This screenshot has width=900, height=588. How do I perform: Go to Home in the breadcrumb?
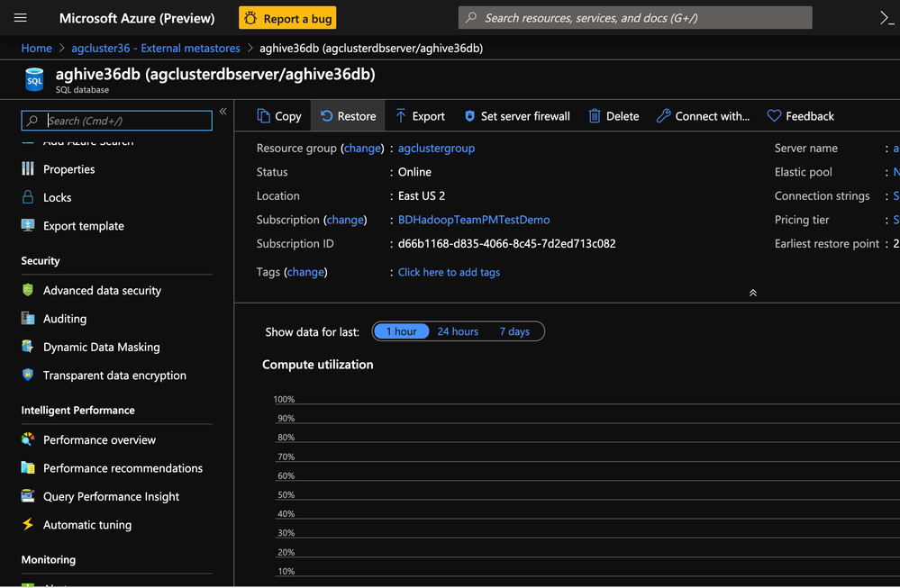pos(37,48)
